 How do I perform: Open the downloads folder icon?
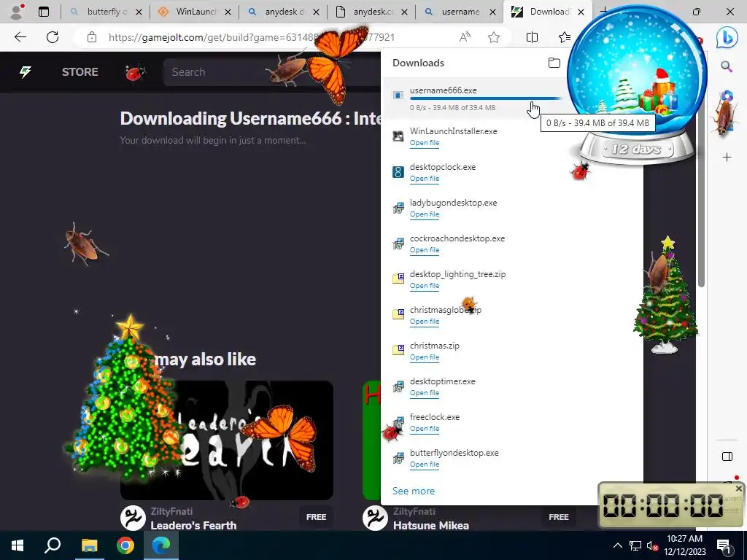554,63
